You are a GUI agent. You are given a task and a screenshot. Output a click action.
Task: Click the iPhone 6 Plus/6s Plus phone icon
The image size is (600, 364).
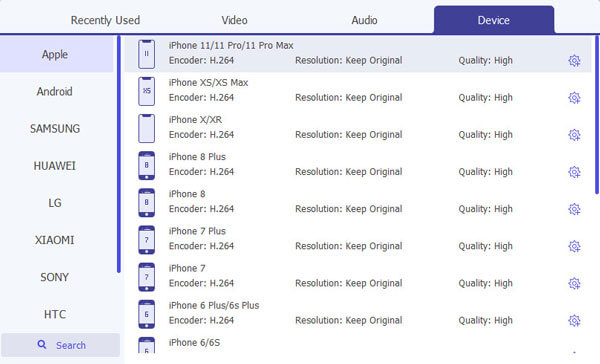click(147, 314)
